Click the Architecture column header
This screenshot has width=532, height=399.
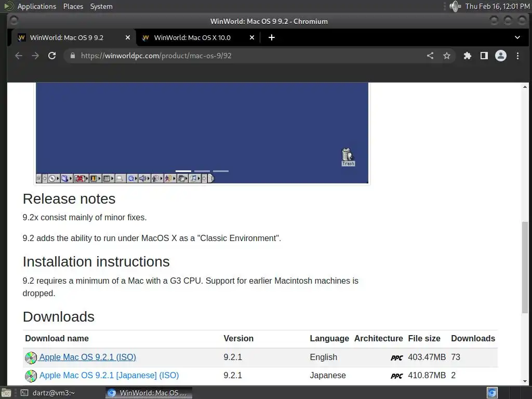[x=378, y=338]
